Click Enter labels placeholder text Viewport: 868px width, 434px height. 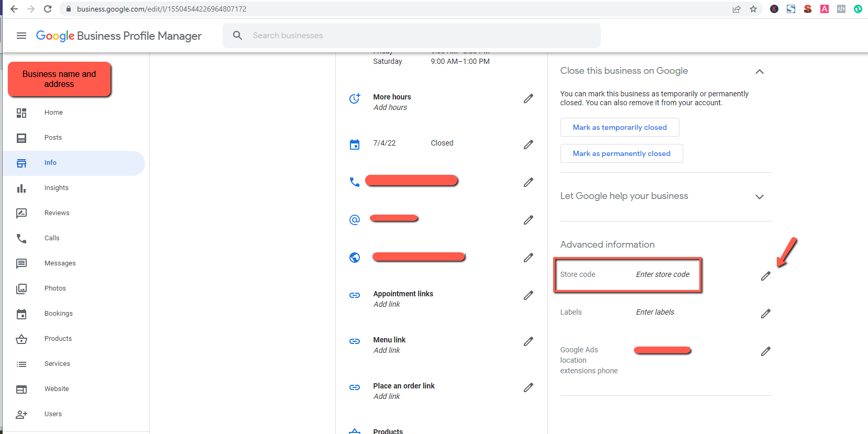click(655, 312)
